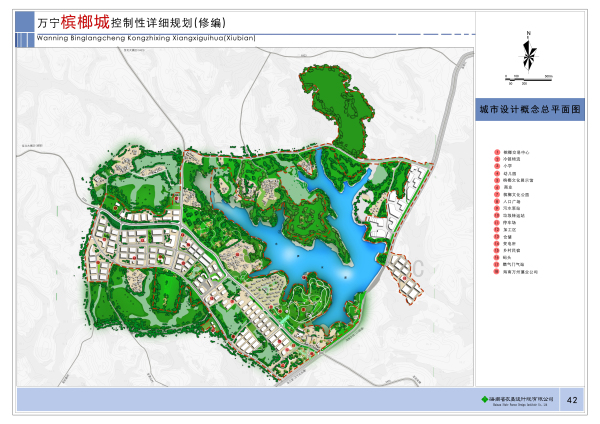The image size is (600, 424).
Task: Click the page number 42 box
Action: pos(573,400)
